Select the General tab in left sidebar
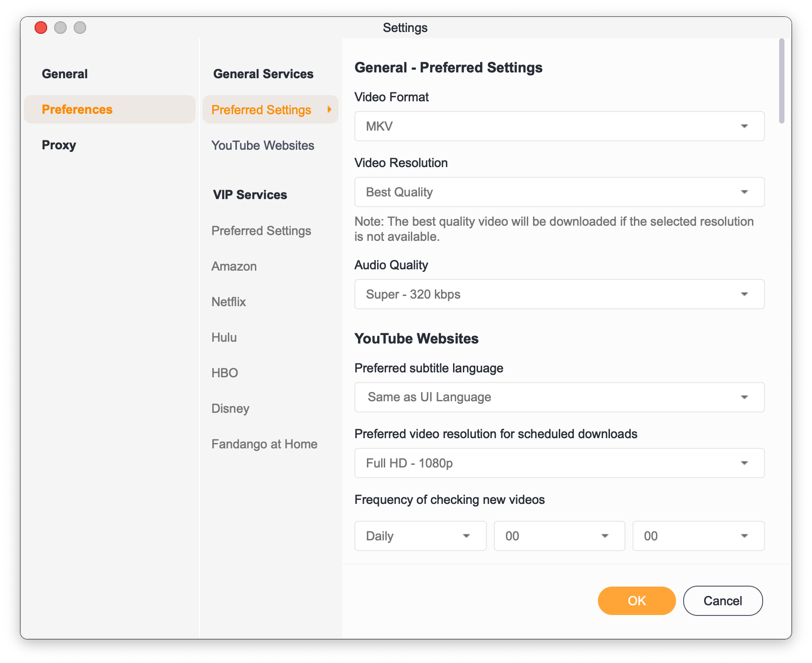The width and height of the screenshot is (812, 663). pos(65,74)
